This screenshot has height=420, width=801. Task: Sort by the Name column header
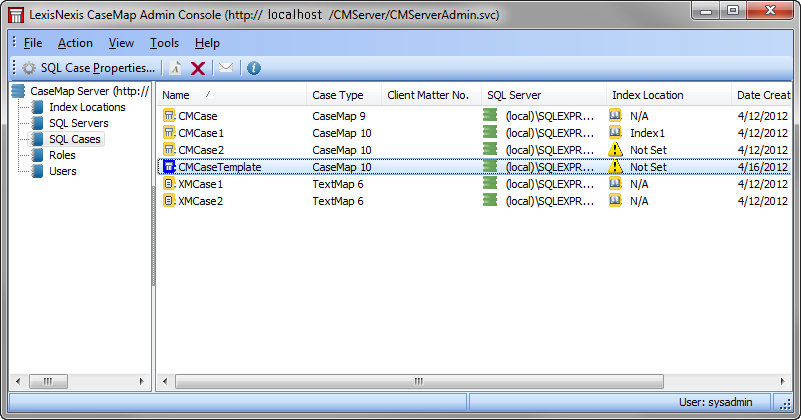point(231,95)
